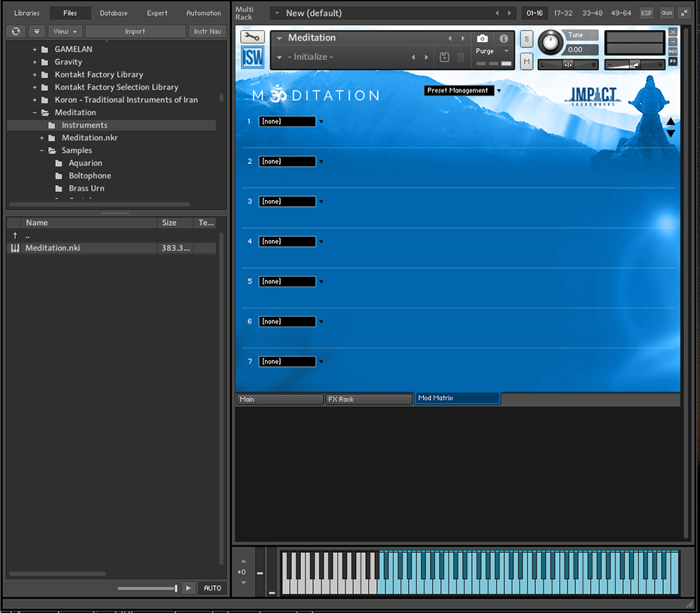700x613 pixels.
Task: Open the slot 5 modulation source dropdown
Action: coord(321,281)
